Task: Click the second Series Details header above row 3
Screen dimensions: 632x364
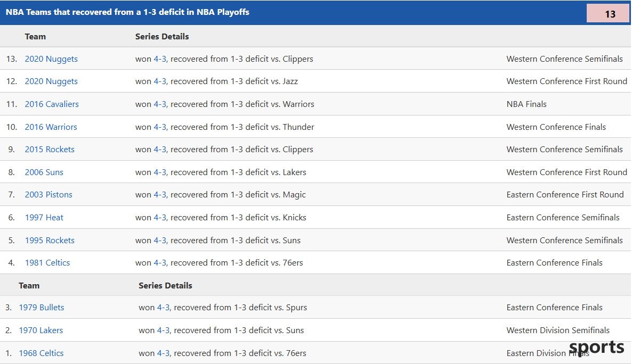Action: 165,285
